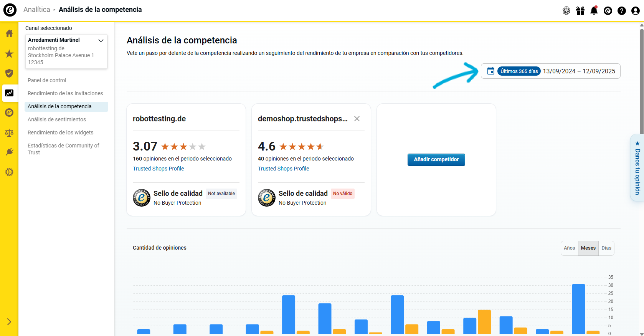The width and height of the screenshot is (644, 336).
Task: Click the notification bell icon
Action: pos(594,11)
